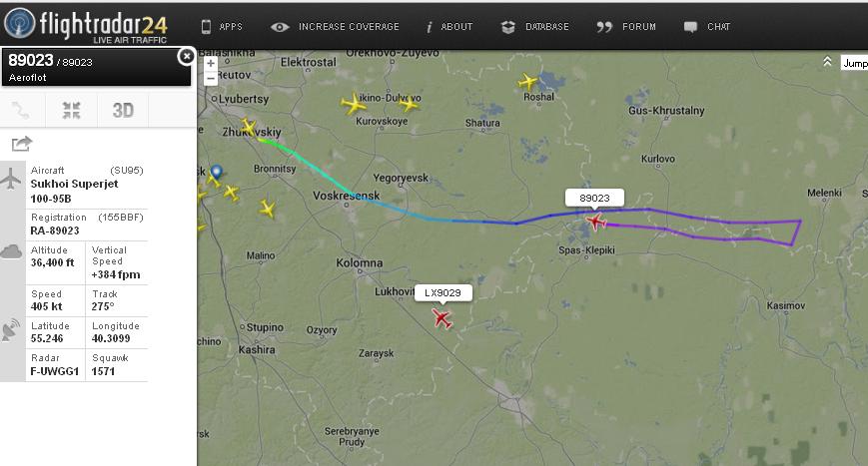Screen dimensions: 868x466
Task: Open the About menu item
Action: [448, 27]
